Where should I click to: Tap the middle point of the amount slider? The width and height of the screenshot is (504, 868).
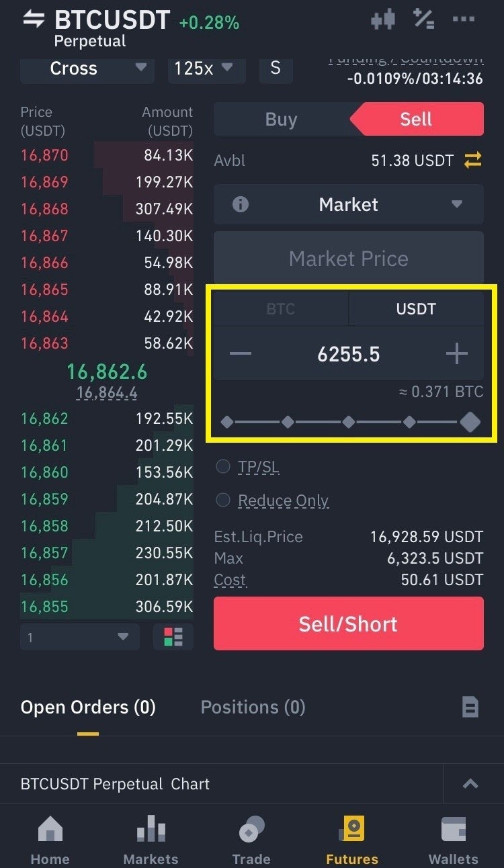[x=349, y=422]
